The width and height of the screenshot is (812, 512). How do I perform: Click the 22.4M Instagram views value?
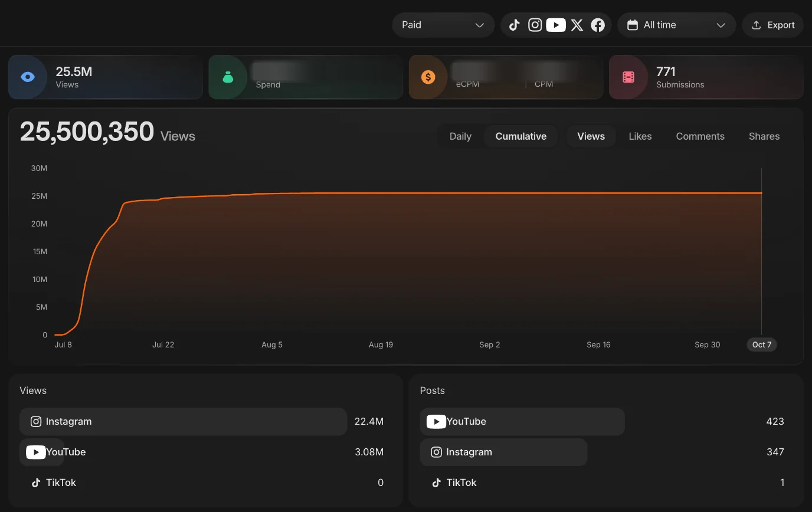[x=369, y=421]
